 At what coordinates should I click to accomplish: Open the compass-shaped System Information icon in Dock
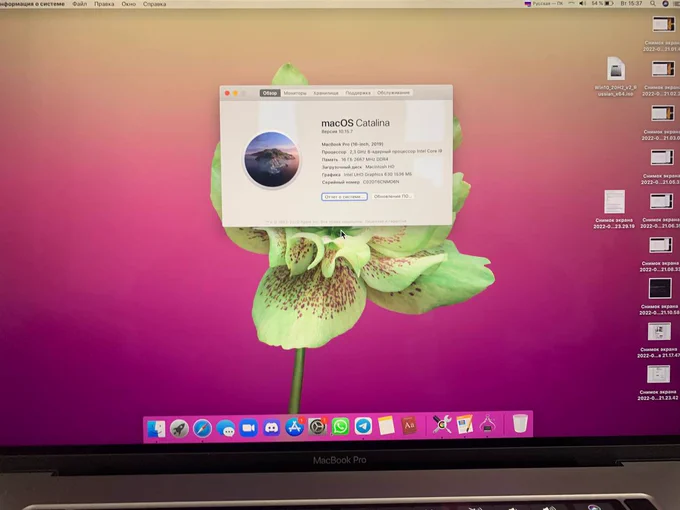click(x=487, y=424)
